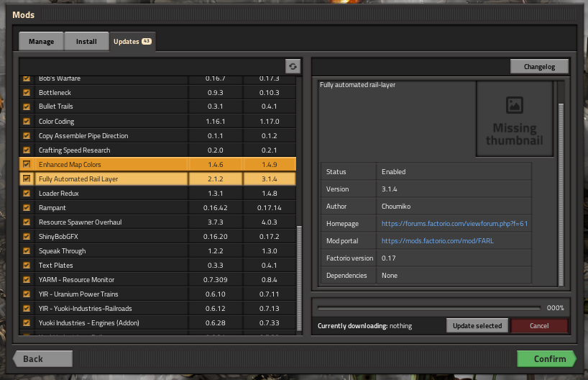
Task: Click the Status value Enabled
Action: pyautogui.click(x=393, y=171)
